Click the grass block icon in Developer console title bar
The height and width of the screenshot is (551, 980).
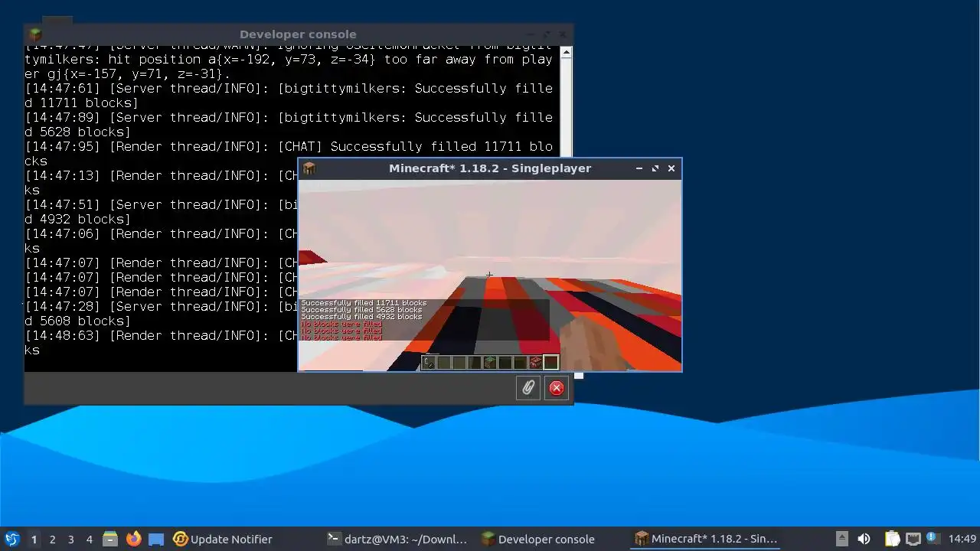tap(35, 34)
